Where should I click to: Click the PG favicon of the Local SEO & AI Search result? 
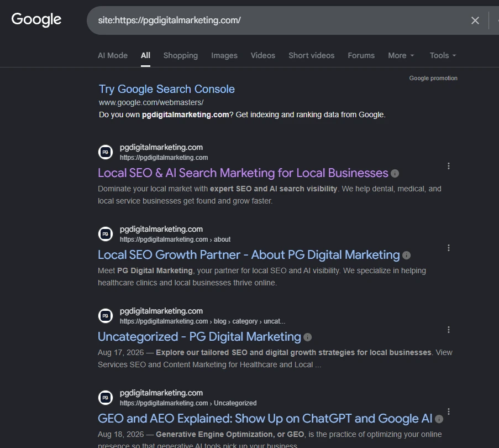[x=106, y=152]
